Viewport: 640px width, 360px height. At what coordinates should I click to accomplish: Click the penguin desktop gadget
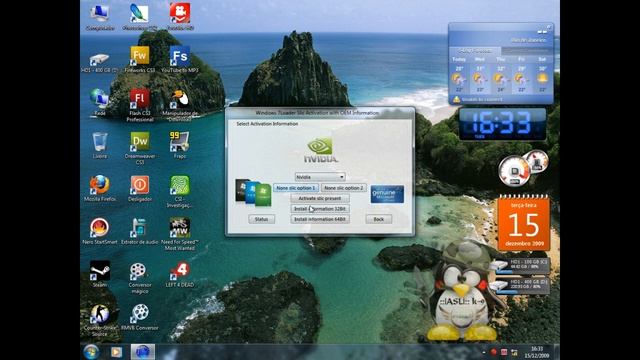click(461, 291)
